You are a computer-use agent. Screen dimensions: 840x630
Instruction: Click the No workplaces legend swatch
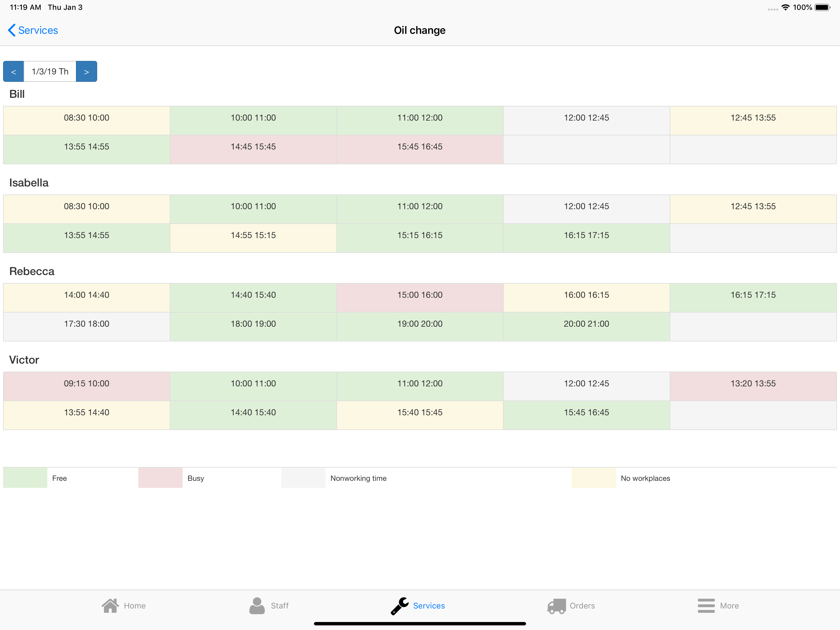tap(593, 478)
